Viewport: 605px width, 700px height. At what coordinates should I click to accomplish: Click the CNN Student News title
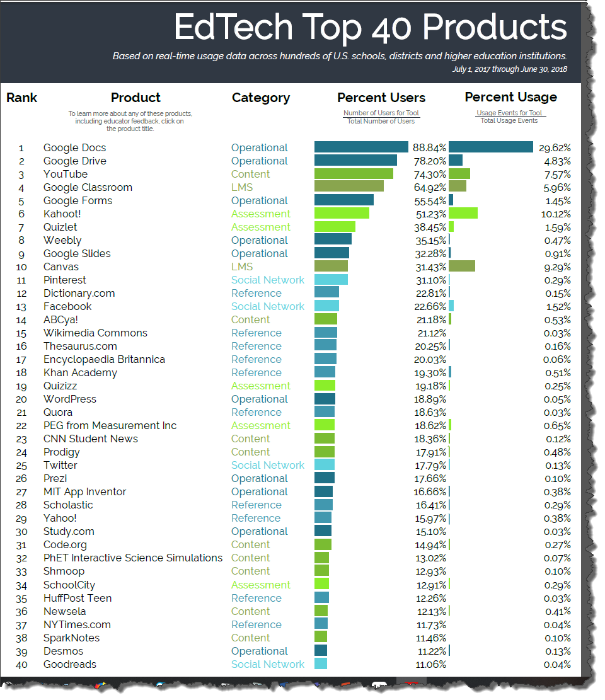90,439
